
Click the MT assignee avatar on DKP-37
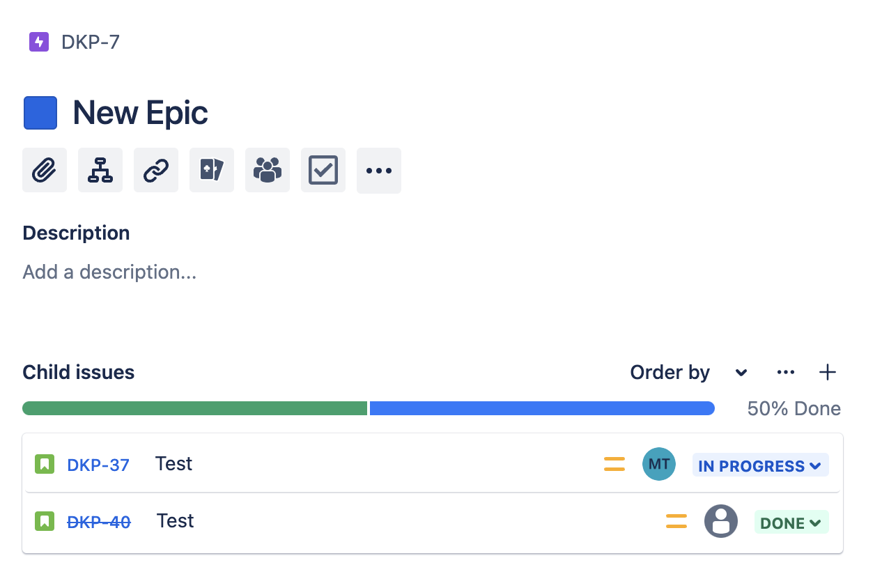point(658,463)
